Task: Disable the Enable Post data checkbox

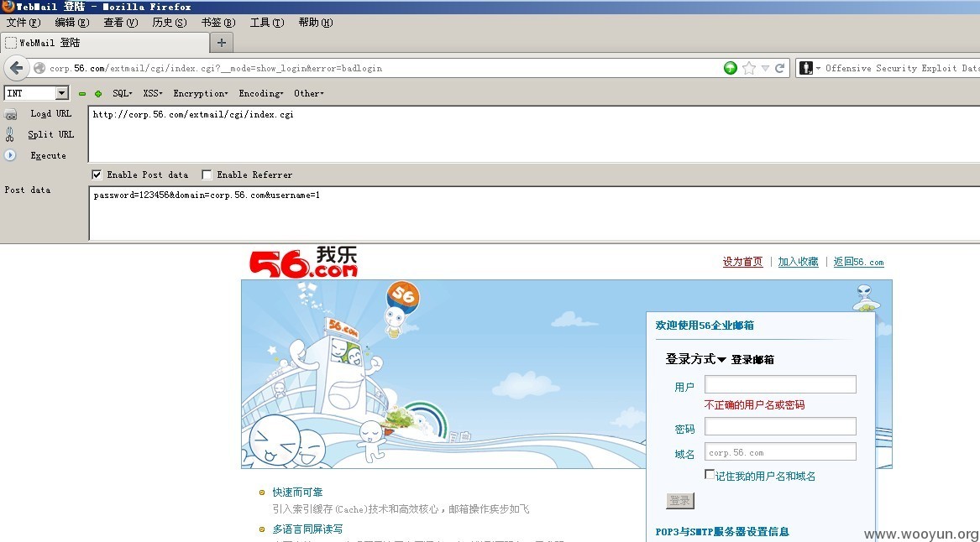Action: click(x=97, y=175)
